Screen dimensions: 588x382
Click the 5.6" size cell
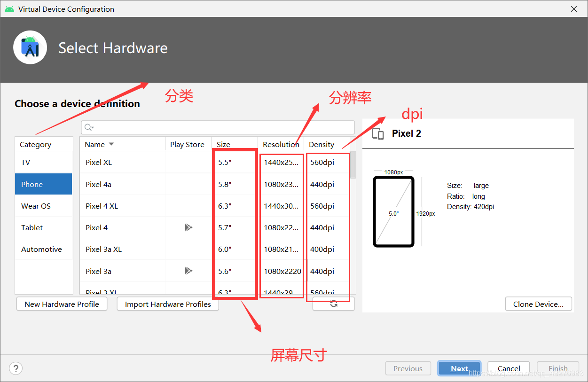click(x=225, y=271)
